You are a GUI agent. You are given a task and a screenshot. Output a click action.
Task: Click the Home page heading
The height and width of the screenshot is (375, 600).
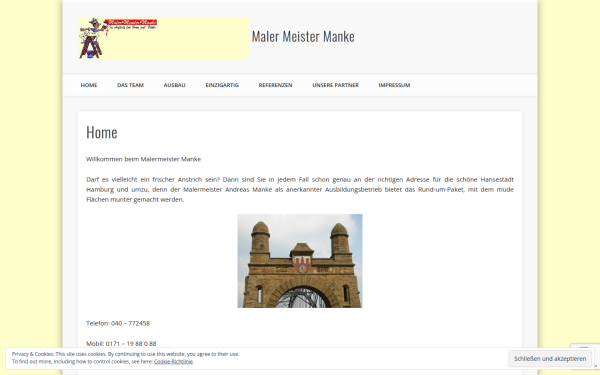(x=102, y=132)
